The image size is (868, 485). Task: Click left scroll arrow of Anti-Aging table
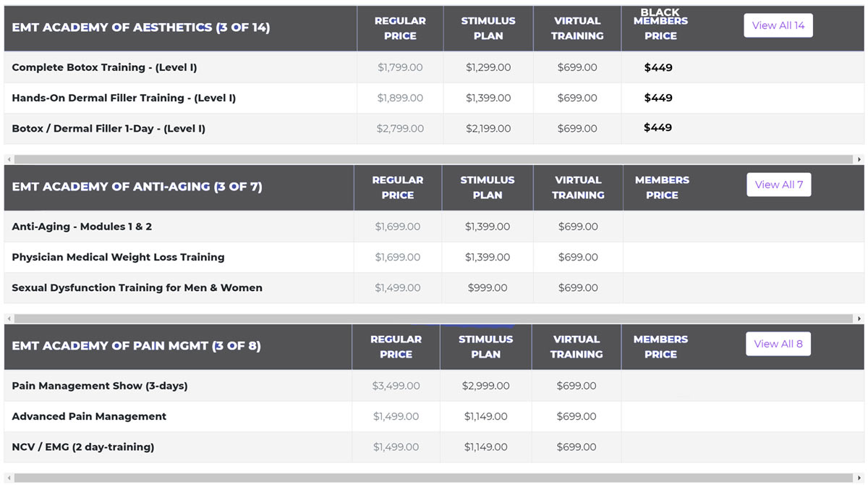tap(9, 319)
